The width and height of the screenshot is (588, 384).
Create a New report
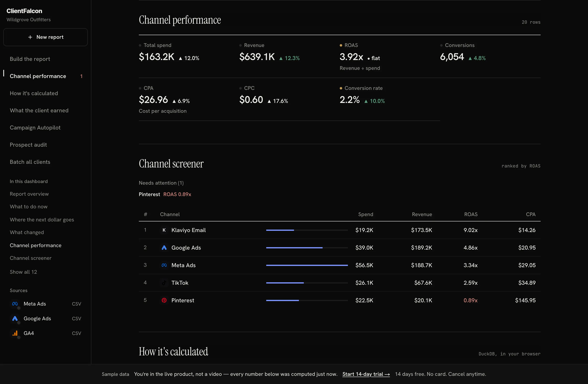click(46, 37)
